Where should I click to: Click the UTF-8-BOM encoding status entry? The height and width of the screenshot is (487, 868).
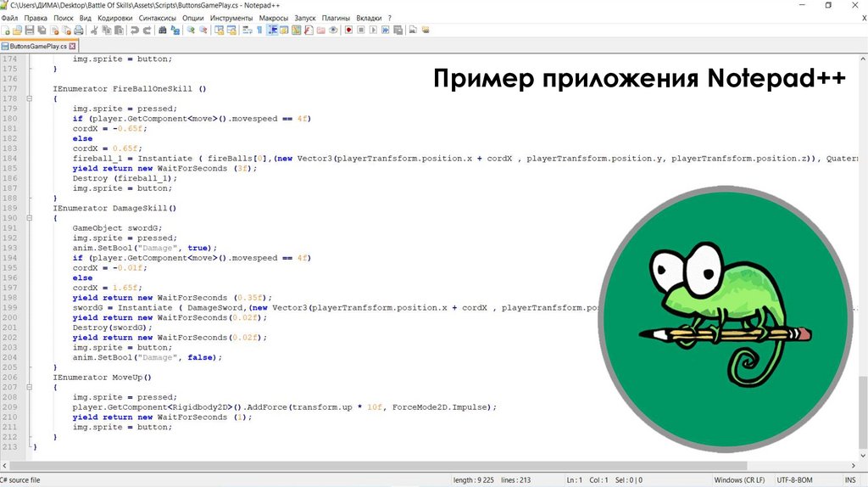pyautogui.click(x=794, y=480)
